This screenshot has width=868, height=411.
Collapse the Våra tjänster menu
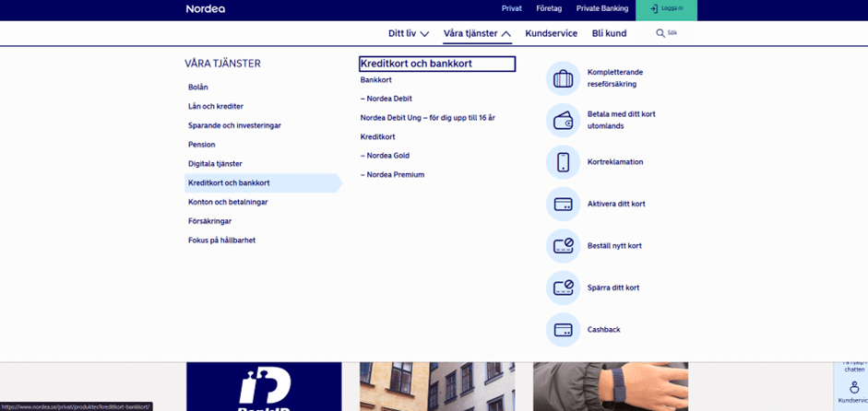477,33
